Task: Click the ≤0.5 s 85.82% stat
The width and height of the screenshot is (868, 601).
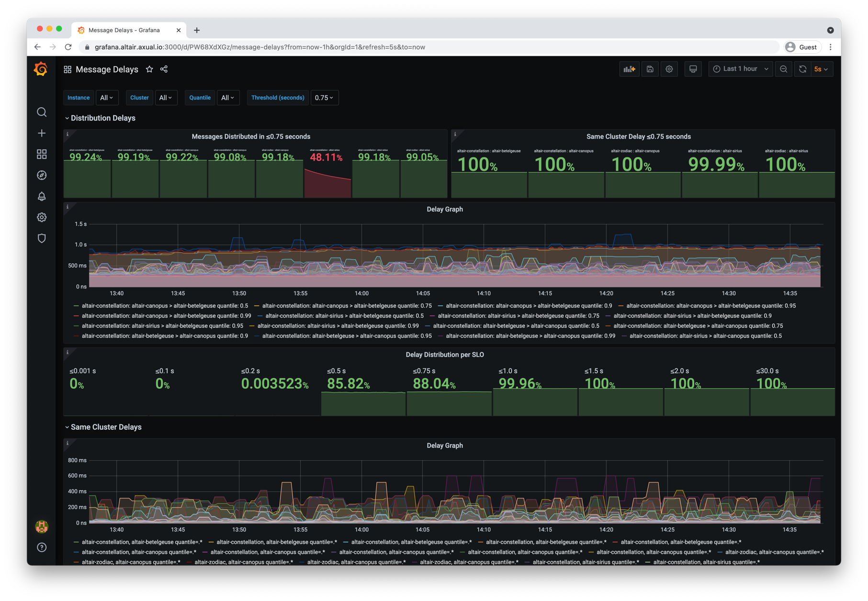Action: point(363,390)
